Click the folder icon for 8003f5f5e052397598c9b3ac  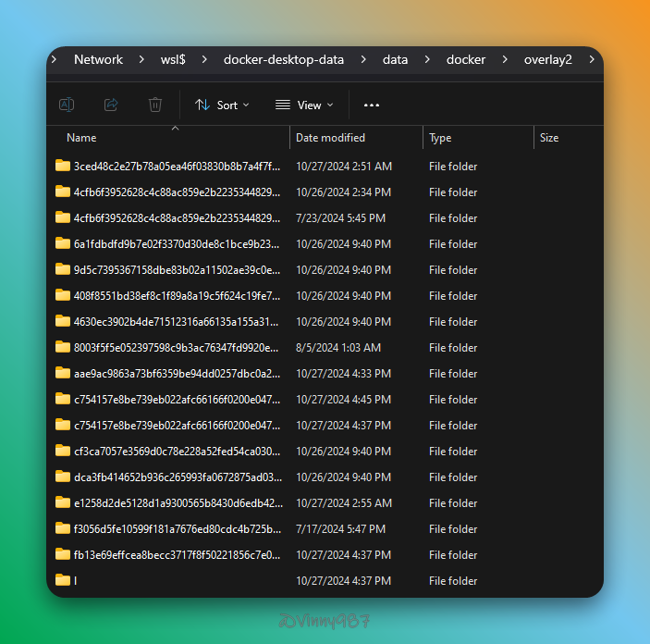pos(63,348)
